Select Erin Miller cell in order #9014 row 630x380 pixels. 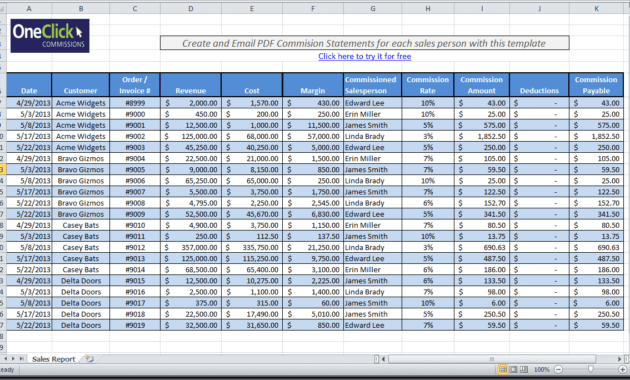(372, 270)
